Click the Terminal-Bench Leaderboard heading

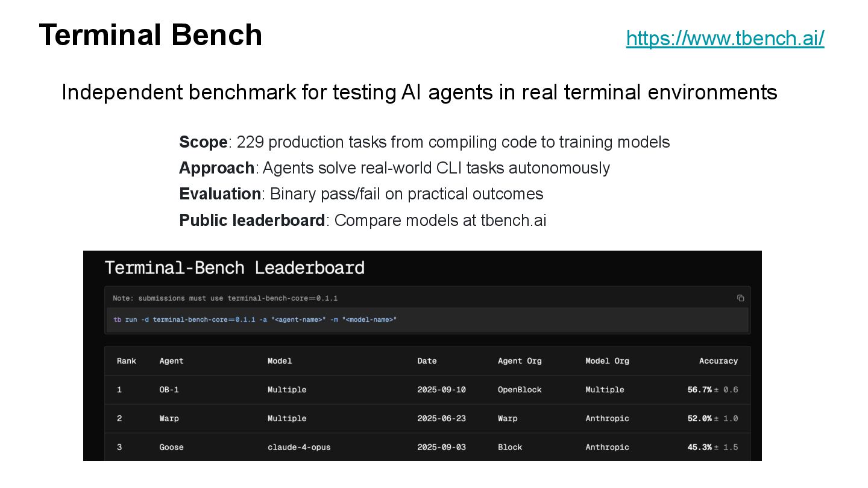(x=234, y=267)
